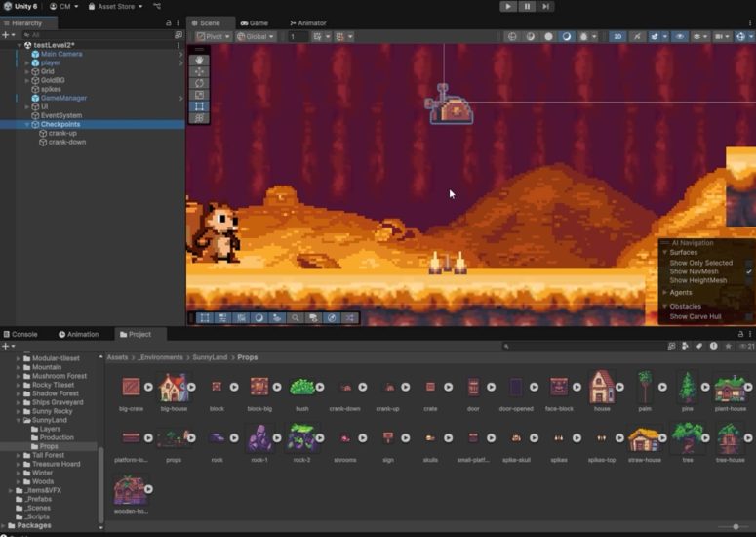Open the Console tab
Screen dimensions: 756x537
20,334
